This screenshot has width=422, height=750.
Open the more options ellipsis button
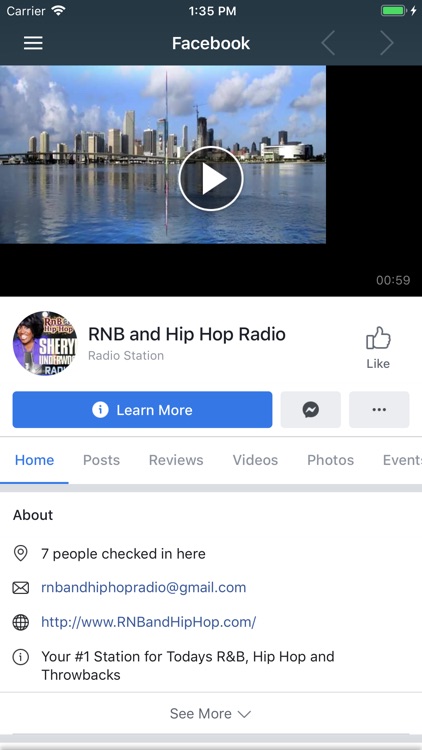pos(379,409)
